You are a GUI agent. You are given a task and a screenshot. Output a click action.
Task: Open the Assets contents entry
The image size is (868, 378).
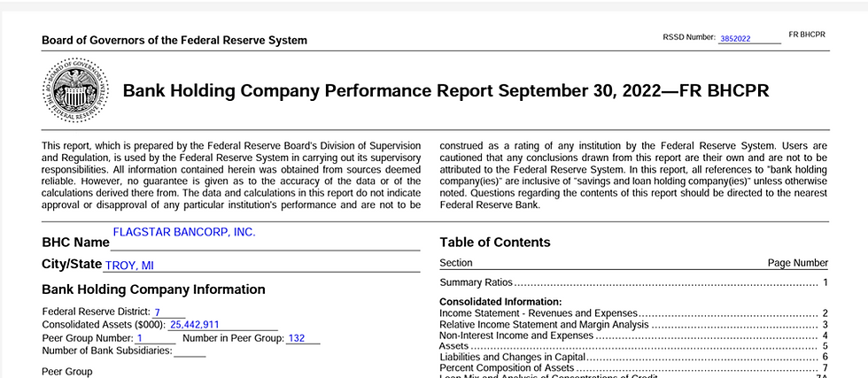pyautogui.click(x=634, y=346)
